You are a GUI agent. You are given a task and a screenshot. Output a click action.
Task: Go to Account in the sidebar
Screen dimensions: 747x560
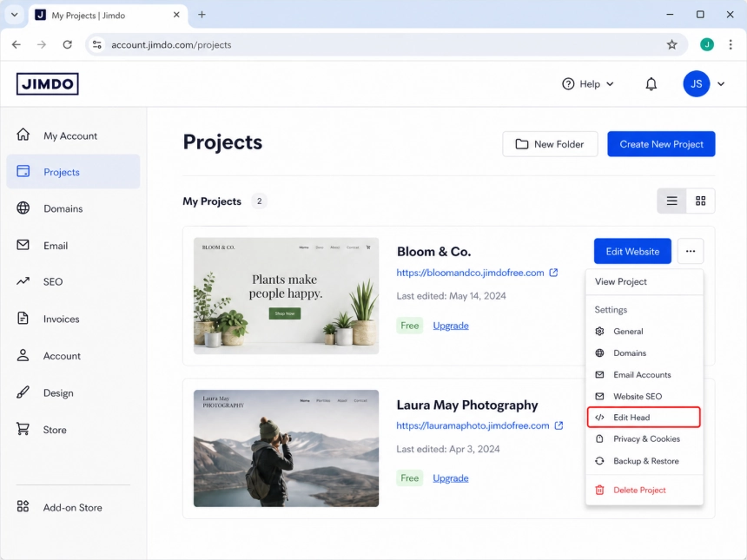pyautogui.click(x=73, y=356)
